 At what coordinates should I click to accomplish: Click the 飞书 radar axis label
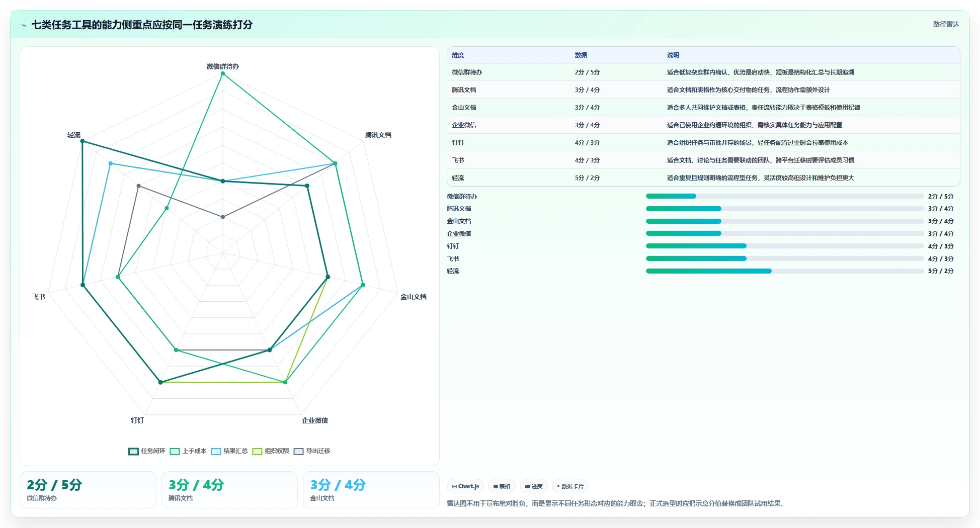(x=39, y=297)
